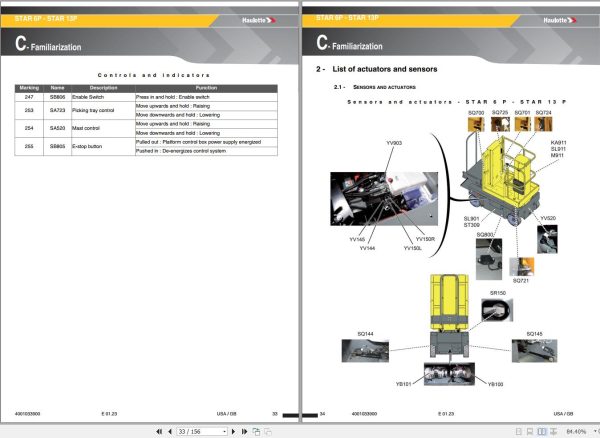Click the YB101 label

403,384
